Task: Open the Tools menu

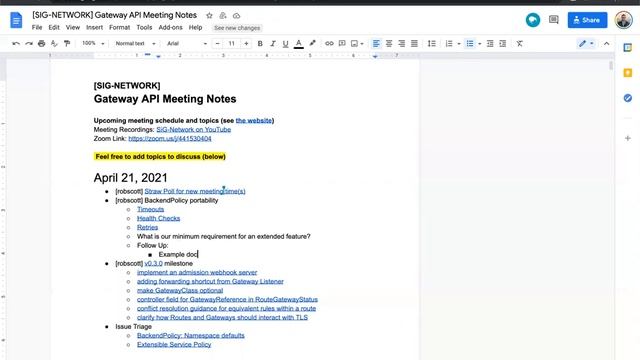Action: 144,27
